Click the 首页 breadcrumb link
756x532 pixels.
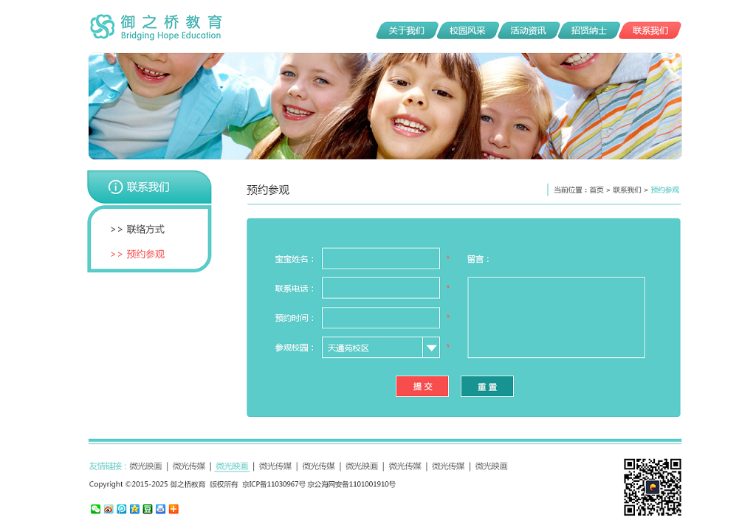tap(596, 190)
